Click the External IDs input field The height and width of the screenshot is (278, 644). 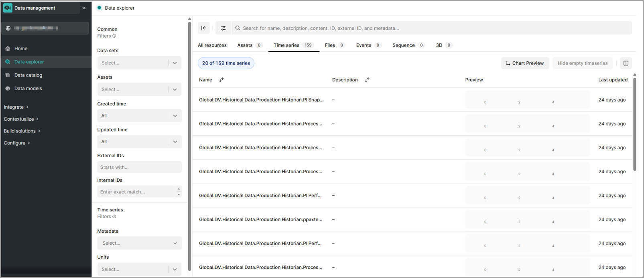point(139,167)
